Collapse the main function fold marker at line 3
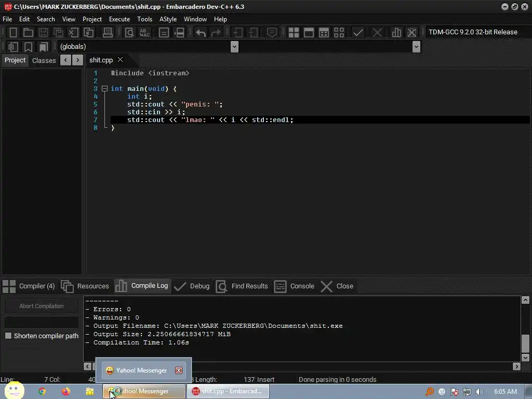Viewport: 532px width, 399px height. 104,88
